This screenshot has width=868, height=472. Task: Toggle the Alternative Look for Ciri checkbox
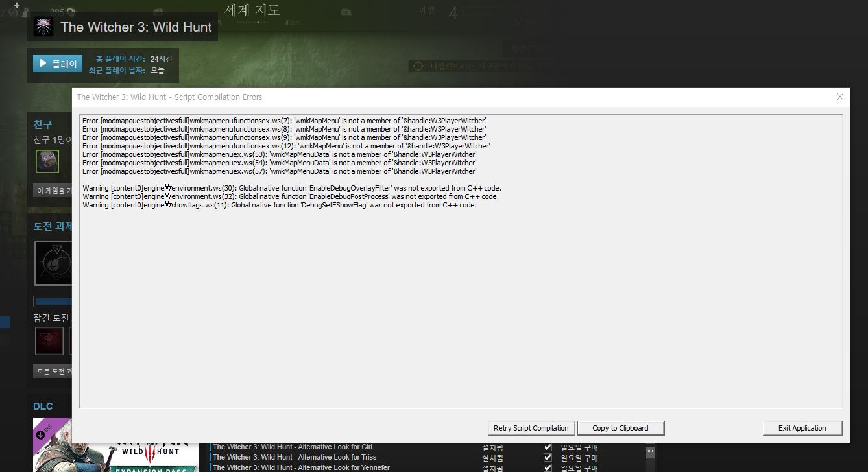click(548, 447)
